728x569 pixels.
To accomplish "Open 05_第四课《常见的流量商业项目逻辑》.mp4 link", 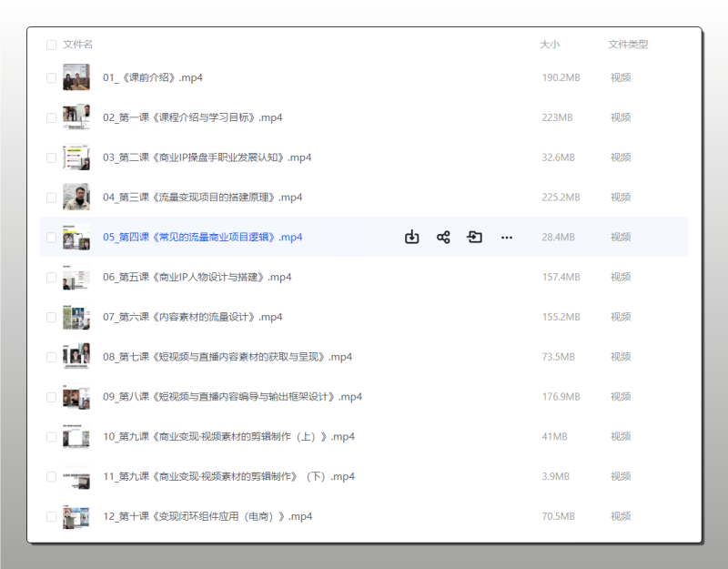I will coord(202,238).
